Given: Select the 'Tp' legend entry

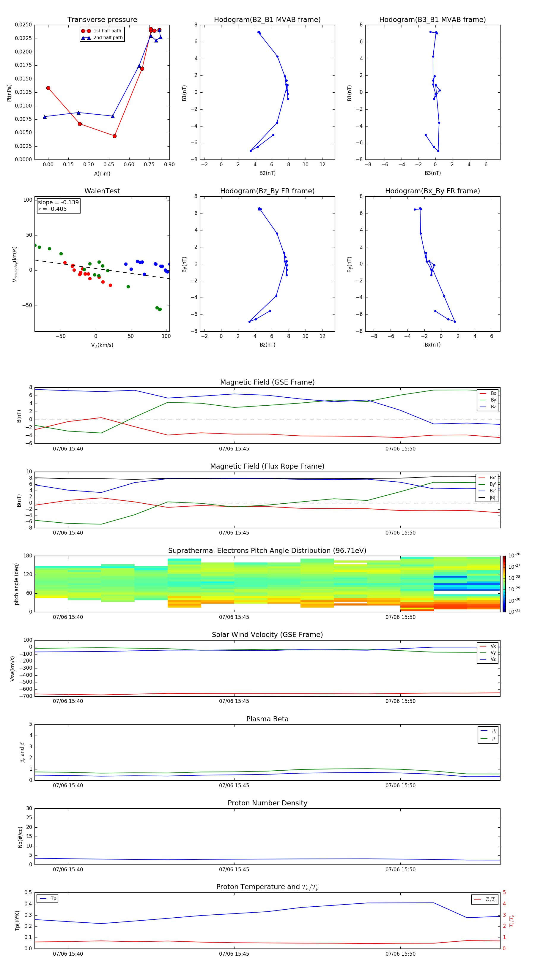Looking at the screenshot, I should tap(48, 899).
